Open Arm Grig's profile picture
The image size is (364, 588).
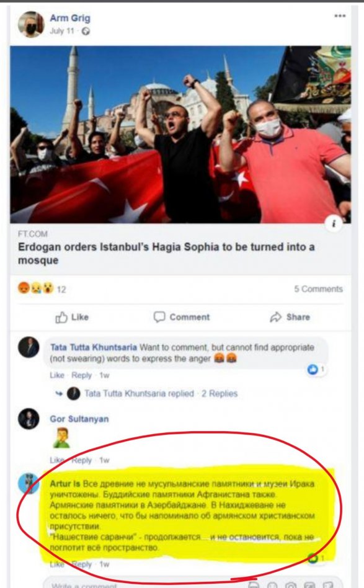tap(31, 24)
